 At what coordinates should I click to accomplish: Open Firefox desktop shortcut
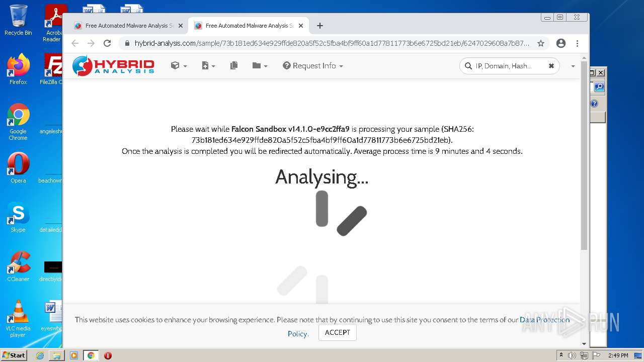tap(18, 69)
